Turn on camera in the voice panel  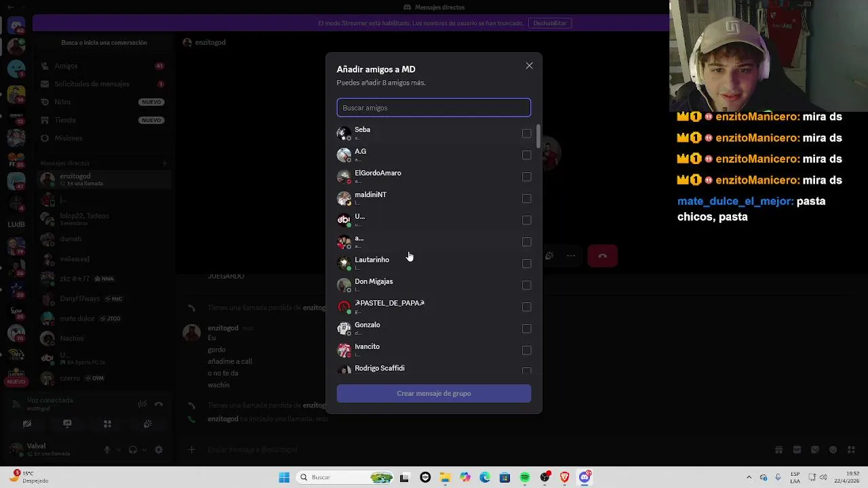(x=27, y=424)
